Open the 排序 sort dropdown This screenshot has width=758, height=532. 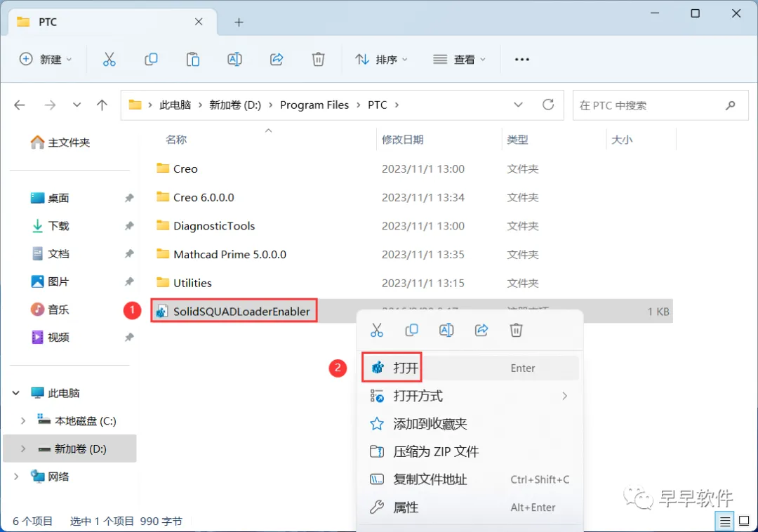pyautogui.click(x=382, y=60)
